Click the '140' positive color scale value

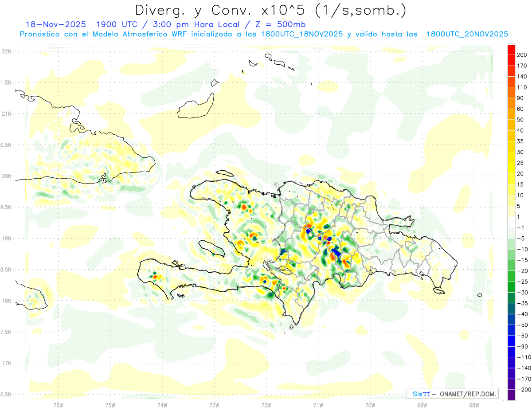(x=522, y=76)
